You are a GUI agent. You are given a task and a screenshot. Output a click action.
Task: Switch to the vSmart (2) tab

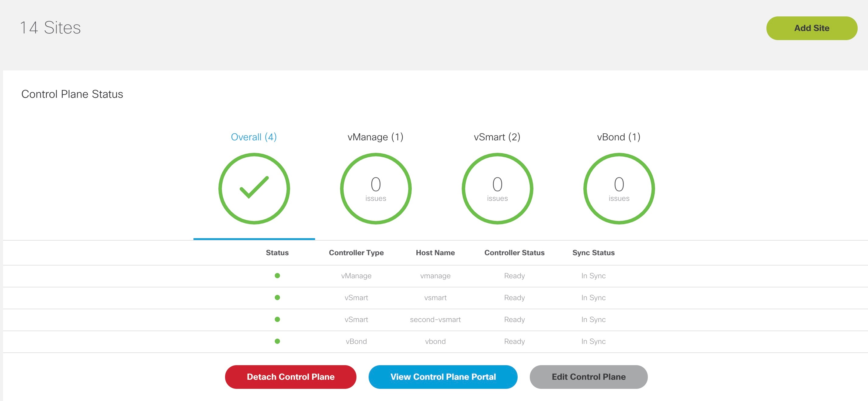tap(497, 137)
